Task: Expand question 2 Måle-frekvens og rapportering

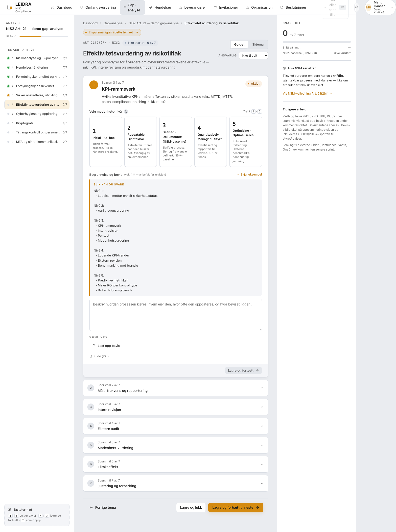Action: click(176, 388)
